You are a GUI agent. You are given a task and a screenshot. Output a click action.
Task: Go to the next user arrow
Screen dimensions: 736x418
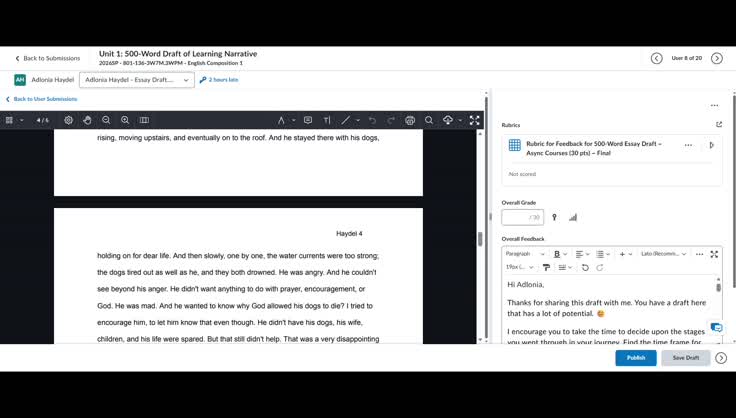point(716,58)
